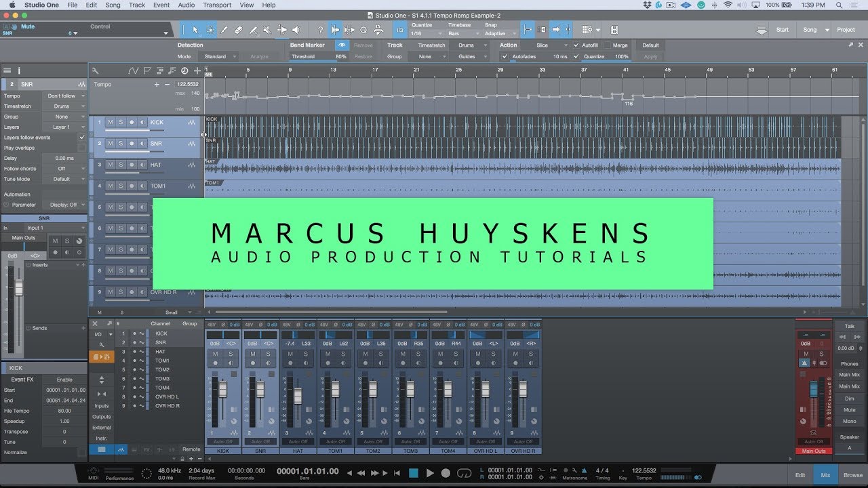Click the add tracks plus icon
The height and width of the screenshot is (488, 868).
click(x=197, y=70)
